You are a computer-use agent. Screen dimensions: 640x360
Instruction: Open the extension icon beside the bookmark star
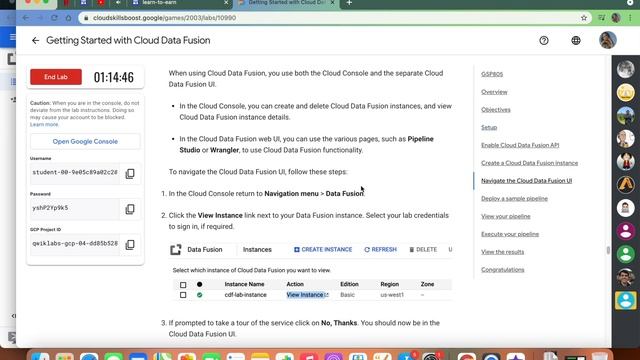coord(601,18)
